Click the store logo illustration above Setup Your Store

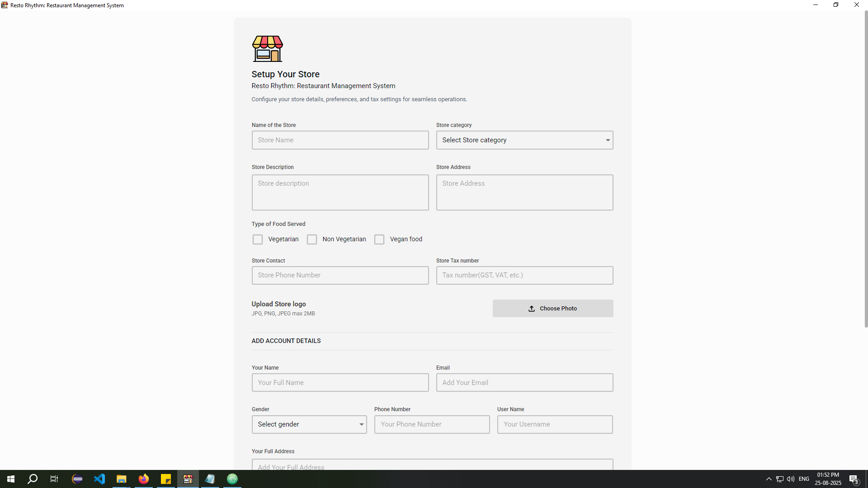267,48
